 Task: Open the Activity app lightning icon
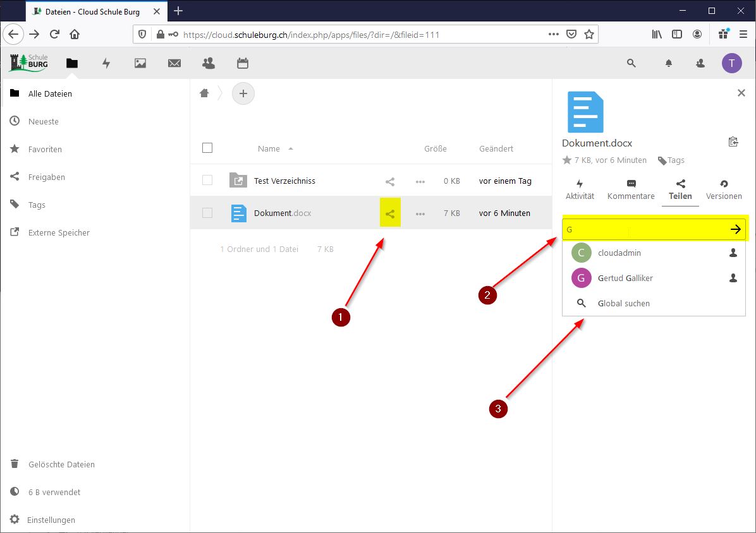tap(106, 63)
